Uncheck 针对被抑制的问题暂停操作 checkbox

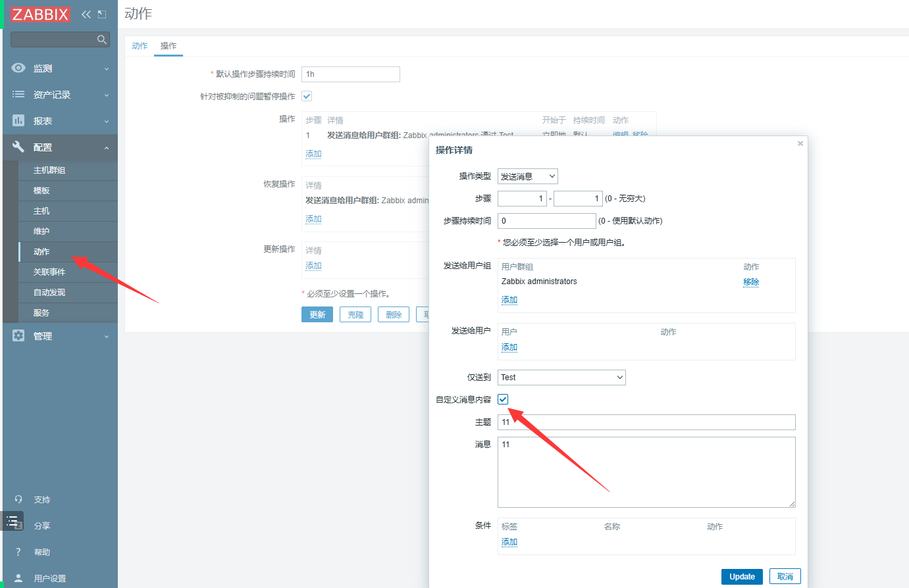coord(307,96)
